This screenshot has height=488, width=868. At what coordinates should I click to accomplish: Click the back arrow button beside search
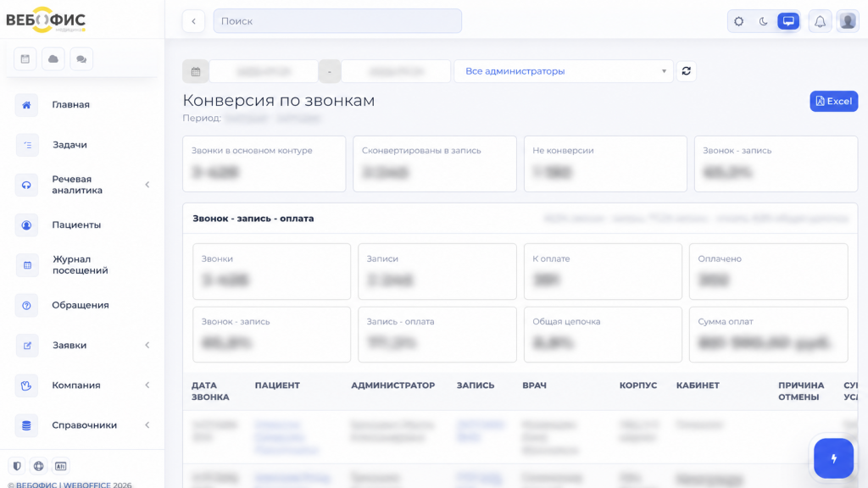(x=194, y=21)
